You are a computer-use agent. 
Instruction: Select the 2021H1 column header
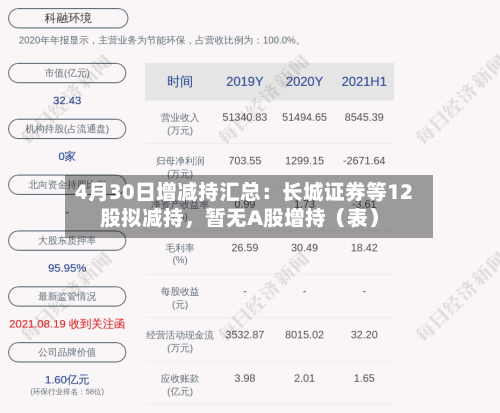point(364,82)
